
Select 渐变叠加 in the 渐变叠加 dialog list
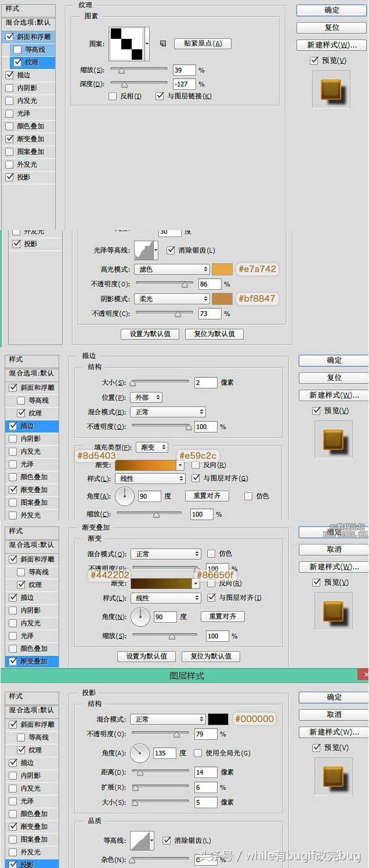coord(32,661)
